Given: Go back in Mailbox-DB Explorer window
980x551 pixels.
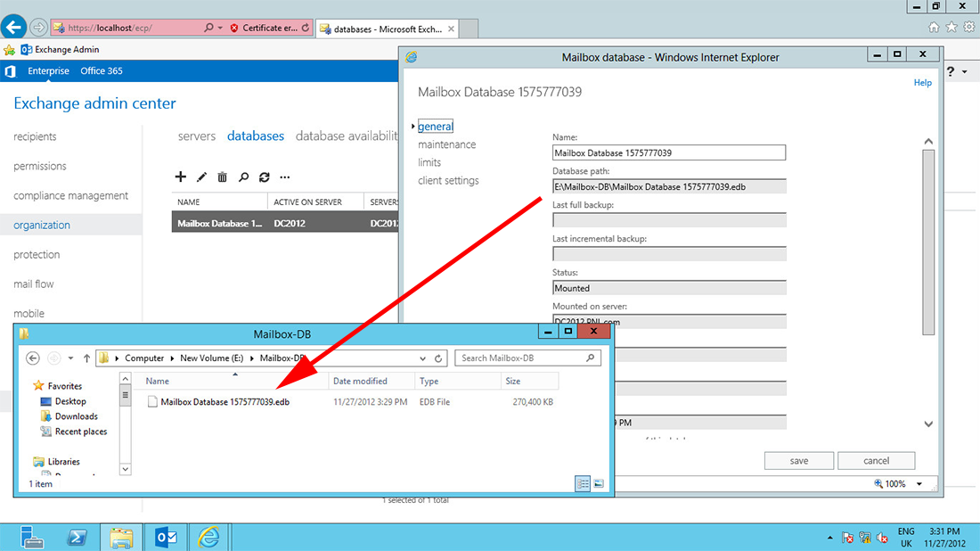Looking at the screenshot, I should 33,358.
